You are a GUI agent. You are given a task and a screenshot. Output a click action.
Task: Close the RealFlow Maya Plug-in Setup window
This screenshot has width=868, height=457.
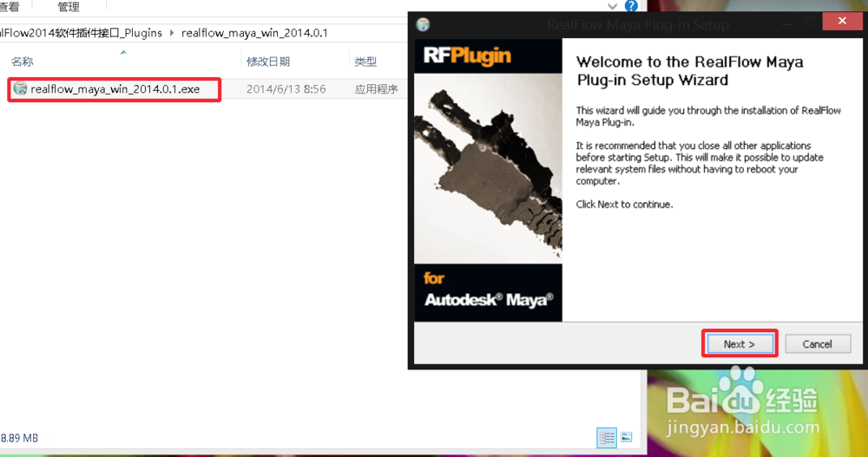(842, 21)
